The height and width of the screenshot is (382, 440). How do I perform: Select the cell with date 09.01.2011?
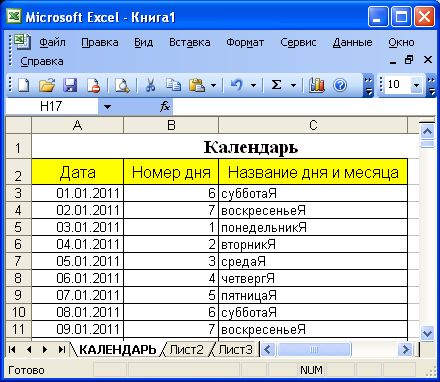(x=78, y=329)
